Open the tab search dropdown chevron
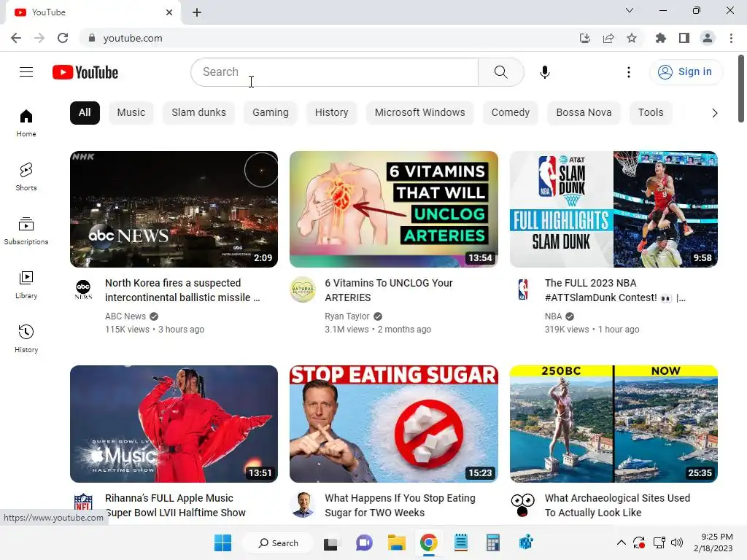The image size is (747, 560). [630, 10]
